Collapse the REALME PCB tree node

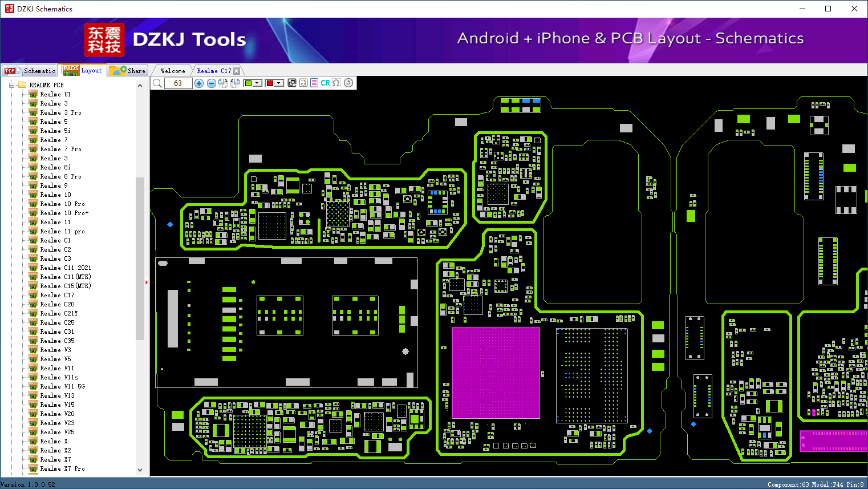[11, 85]
